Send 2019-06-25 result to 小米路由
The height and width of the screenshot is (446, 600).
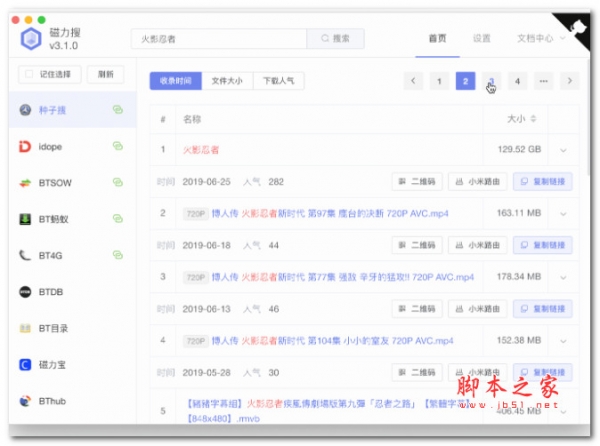pos(478,182)
